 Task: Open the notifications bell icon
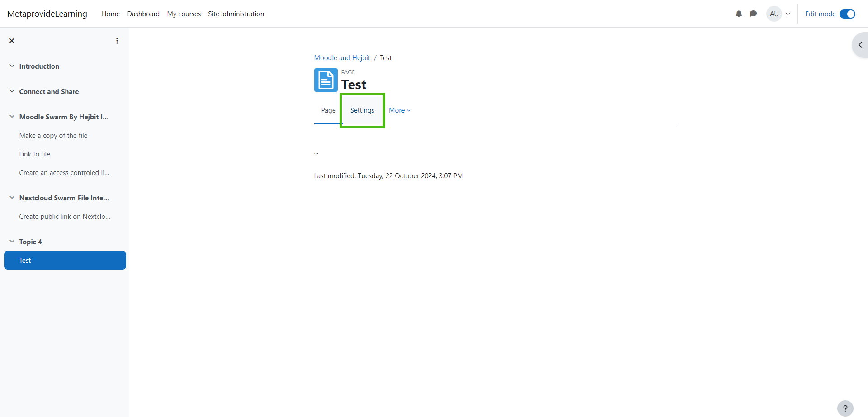coord(739,14)
